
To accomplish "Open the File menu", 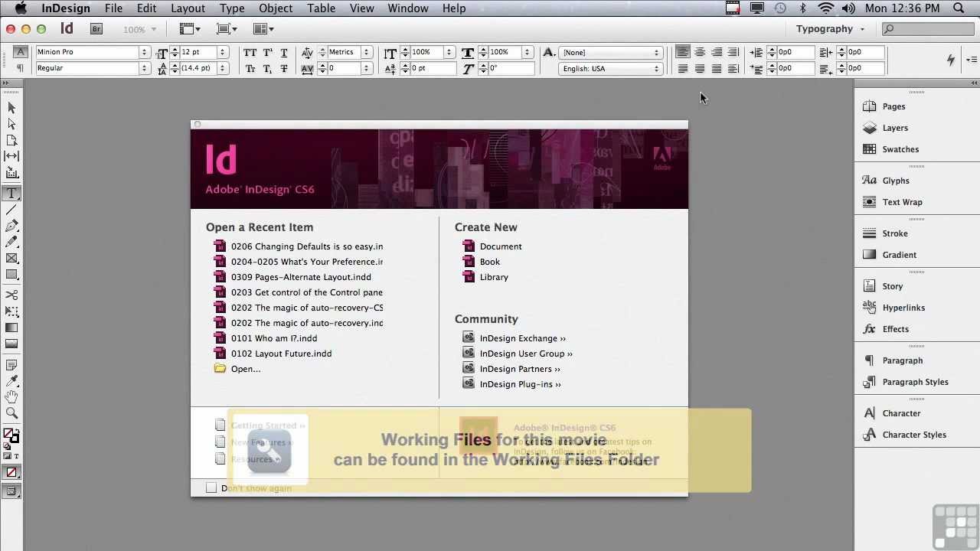I will (113, 8).
